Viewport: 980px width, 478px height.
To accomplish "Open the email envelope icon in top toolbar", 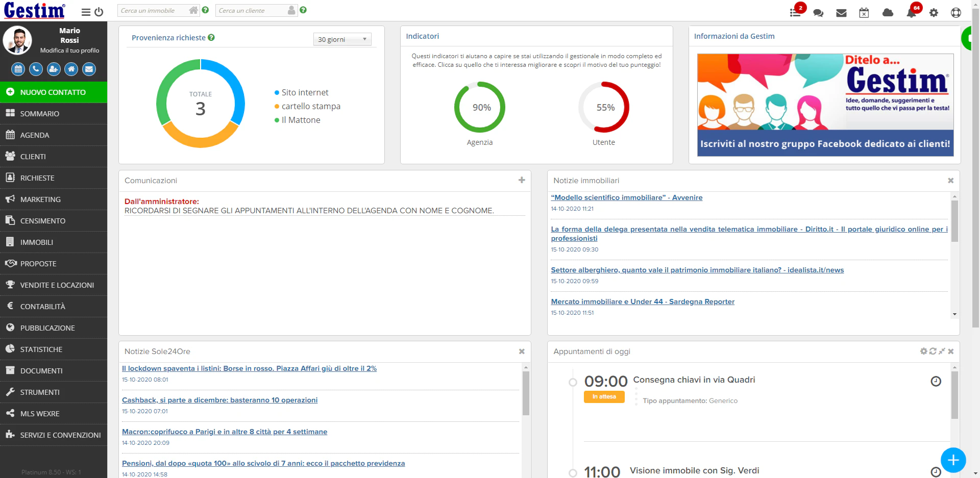I will click(x=841, y=12).
